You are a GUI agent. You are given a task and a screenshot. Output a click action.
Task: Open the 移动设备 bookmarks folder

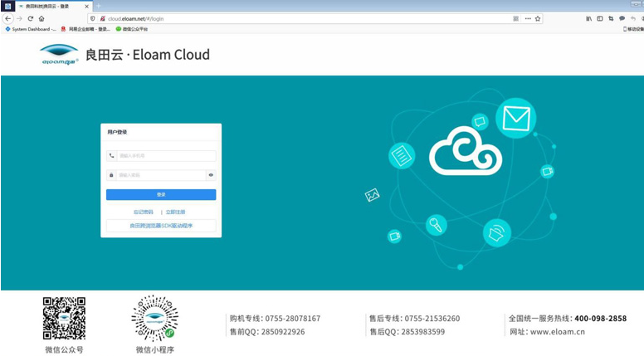633,29
